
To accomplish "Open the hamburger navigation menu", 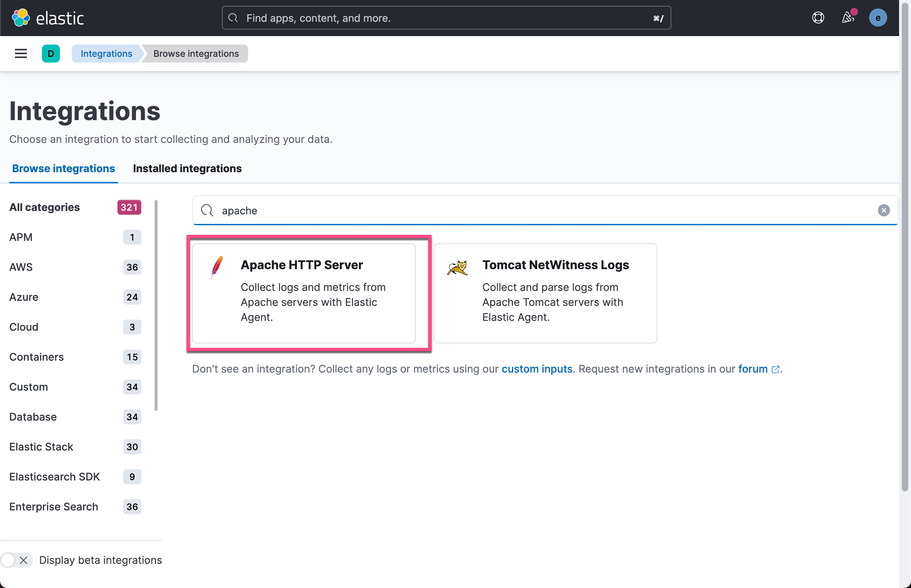I will [x=21, y=53].
